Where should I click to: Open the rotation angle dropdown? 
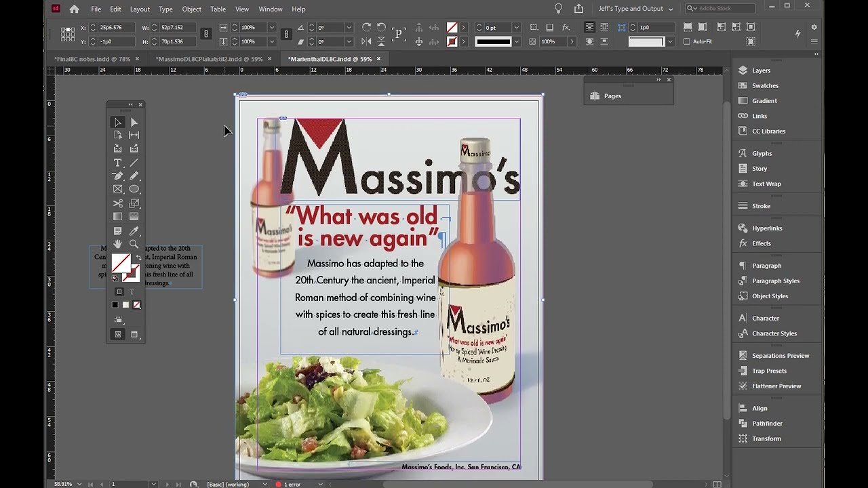pos(349,28)
